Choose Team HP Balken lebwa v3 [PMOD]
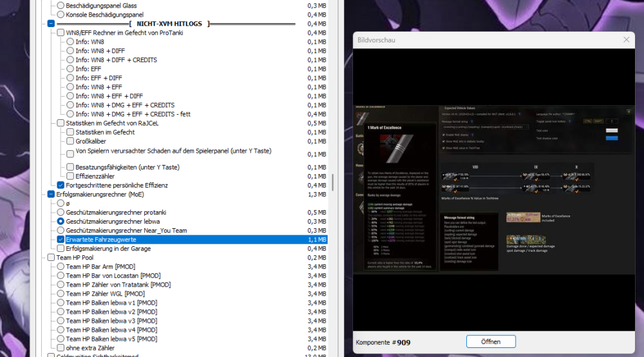644x357 pixels. coord(61,320)
